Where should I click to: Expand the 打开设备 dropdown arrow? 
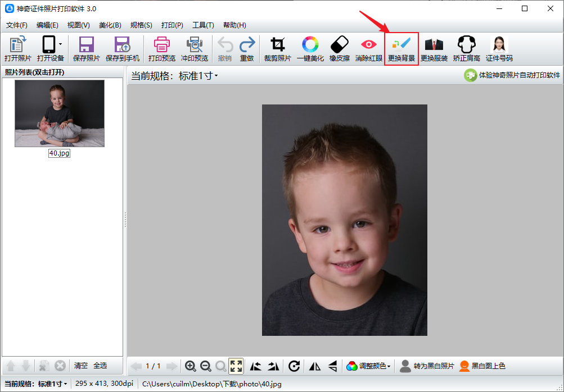tap(60, 44)
